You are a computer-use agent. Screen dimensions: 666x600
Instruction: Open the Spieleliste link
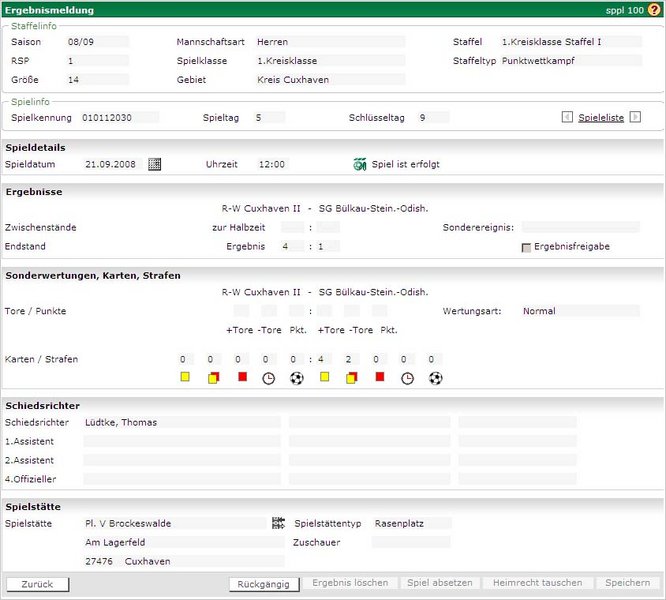[600, 117]
